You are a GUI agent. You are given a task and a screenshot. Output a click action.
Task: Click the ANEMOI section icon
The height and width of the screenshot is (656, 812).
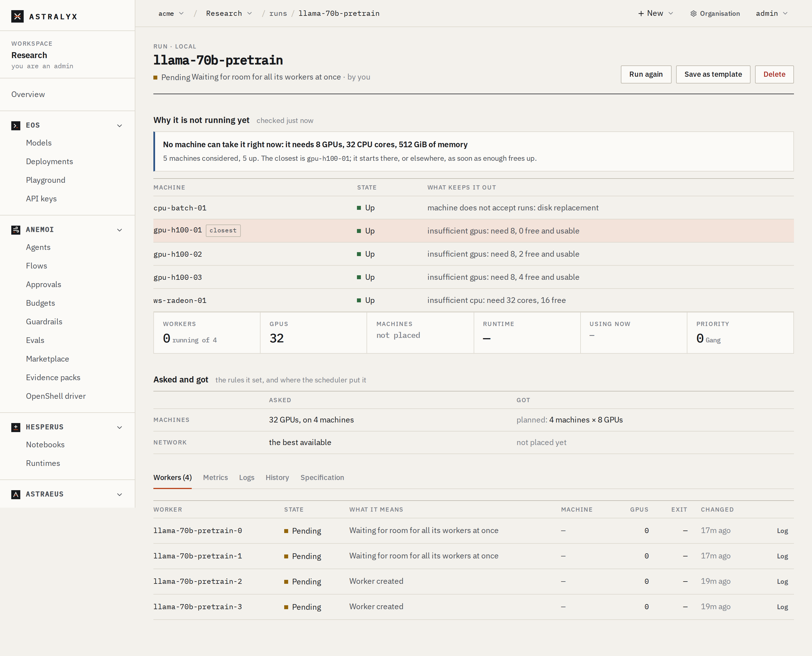[16, 230]
